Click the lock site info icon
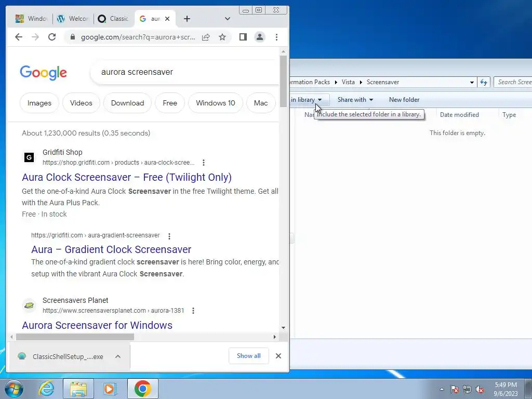This screenshot has width=532, height=399. point(72,37)
